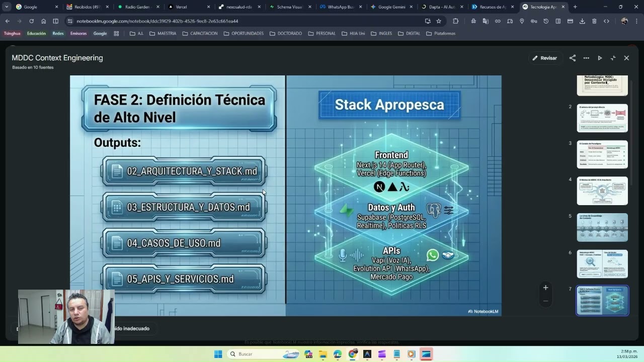Select slide 3 thumbnail
The height and width of the screenshot is (362, 644).
[x=602, y=154]
